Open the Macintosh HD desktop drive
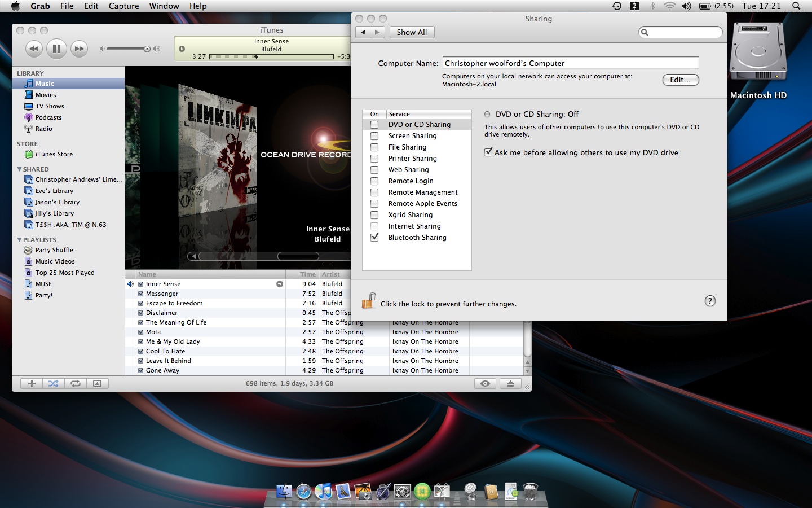 pos(758,52)
